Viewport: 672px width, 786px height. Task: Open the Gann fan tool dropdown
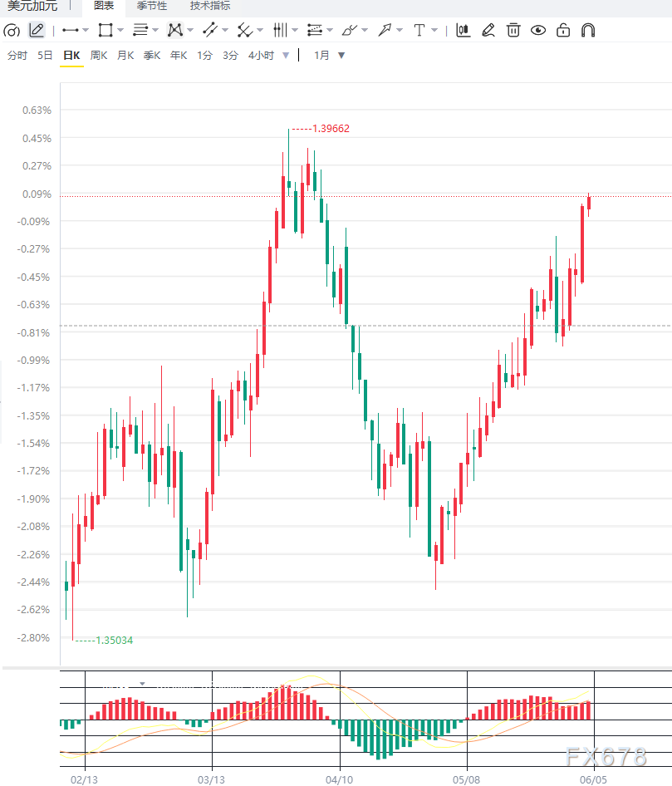(259, 30)
